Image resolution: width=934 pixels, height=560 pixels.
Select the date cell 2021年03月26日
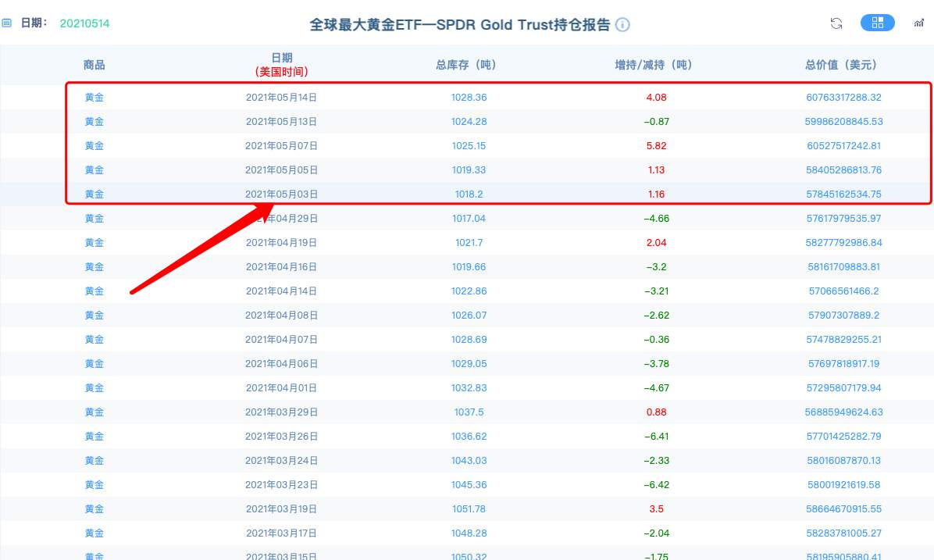click(x=281, y=437)
